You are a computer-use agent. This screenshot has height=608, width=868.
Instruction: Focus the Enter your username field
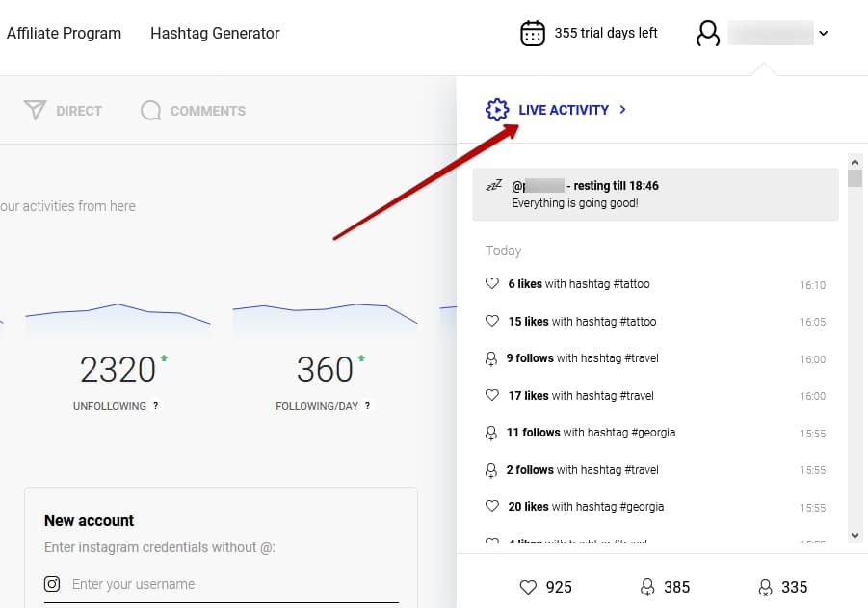pyautogui.click(x=222, y=584)
